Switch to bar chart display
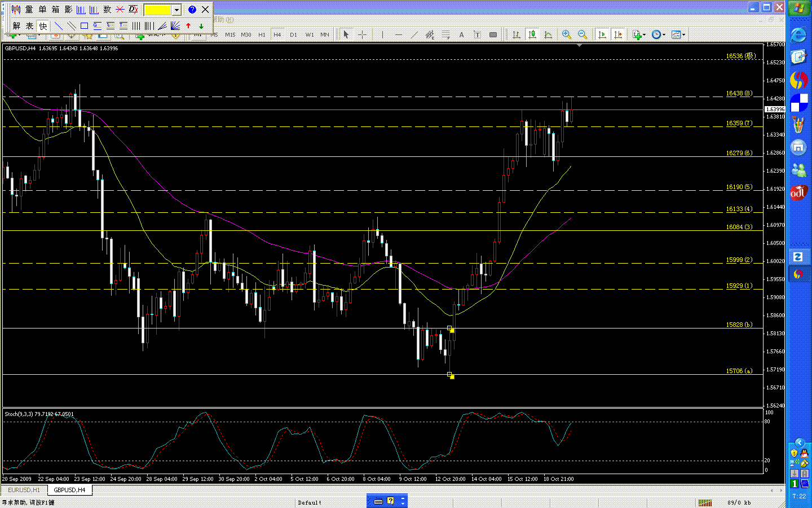812x508 pixels. click(516, 35)
